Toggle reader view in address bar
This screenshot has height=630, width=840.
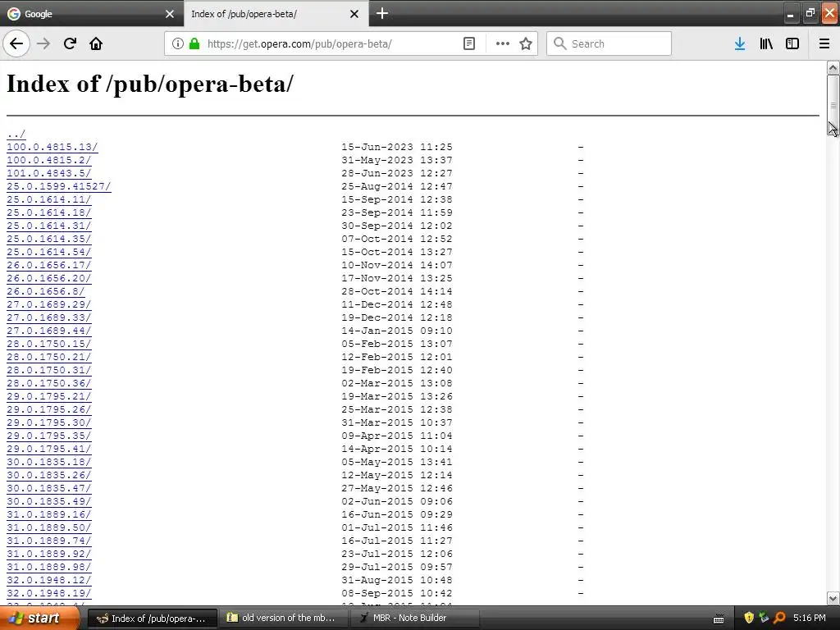coord(468,43)
